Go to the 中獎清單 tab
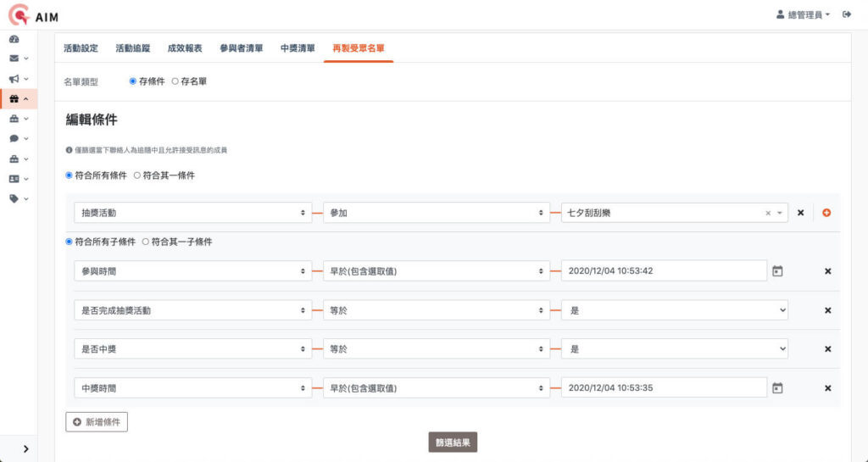This screenshot has height=462, width=868. (298, 48)
